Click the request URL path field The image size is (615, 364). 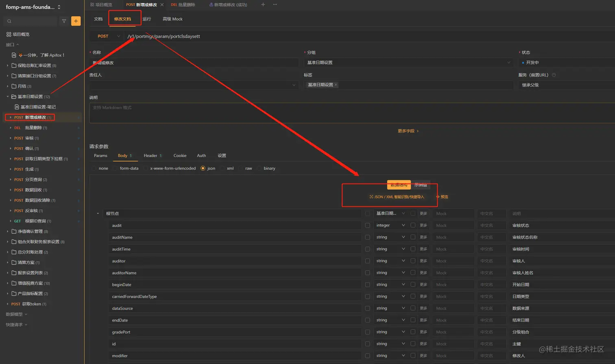pos(370,36)
